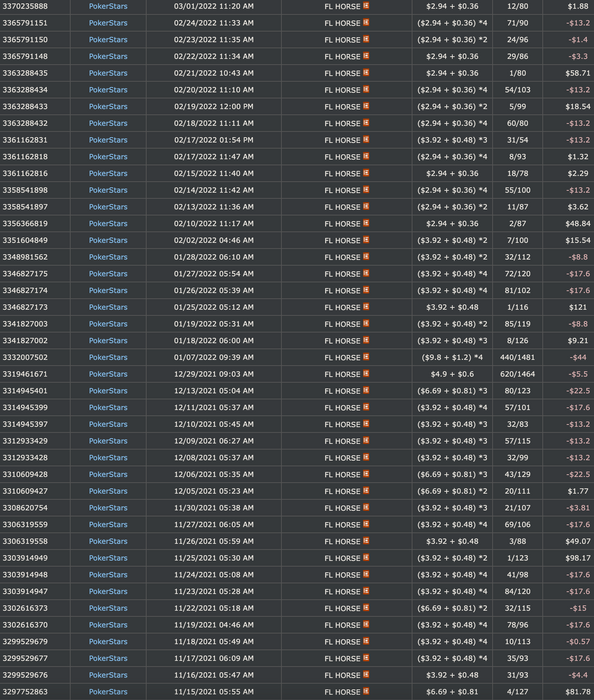This screenshot has height=700, width=594.
Task: Click the date 02/17/2022 01:54 PM
Action: (x=214, y=140)
